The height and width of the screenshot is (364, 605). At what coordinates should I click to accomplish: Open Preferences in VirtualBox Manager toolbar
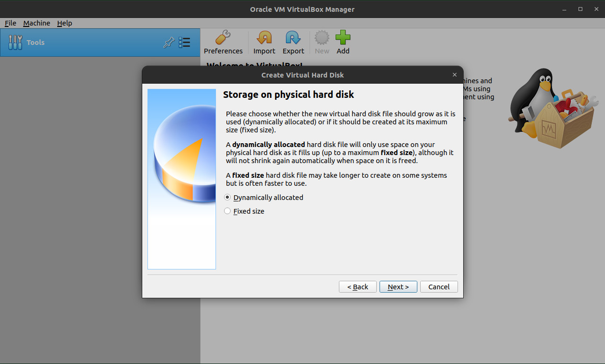[223, 43]
